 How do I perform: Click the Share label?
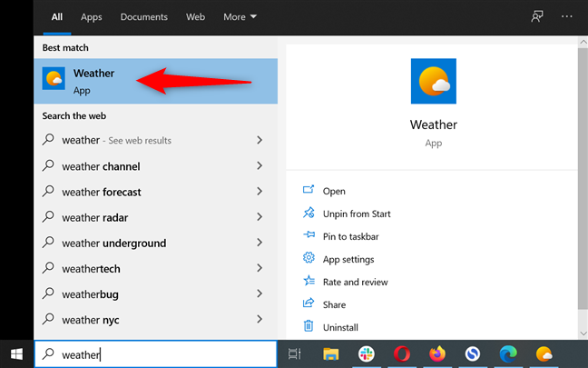(x=334, y=304)
